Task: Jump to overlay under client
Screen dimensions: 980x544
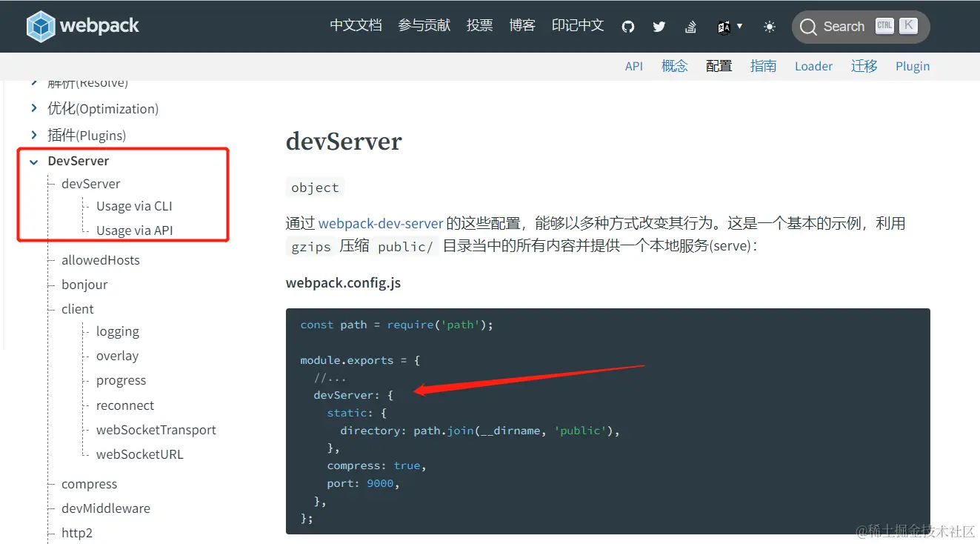Action: coord(117,356)
